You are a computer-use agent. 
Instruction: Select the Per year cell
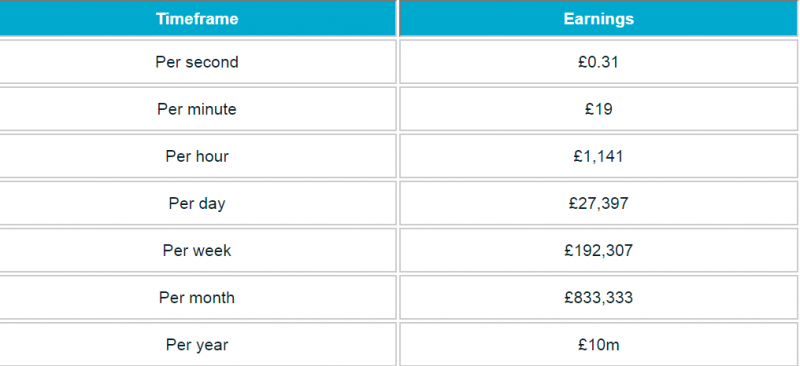click(x=197, y=344)
